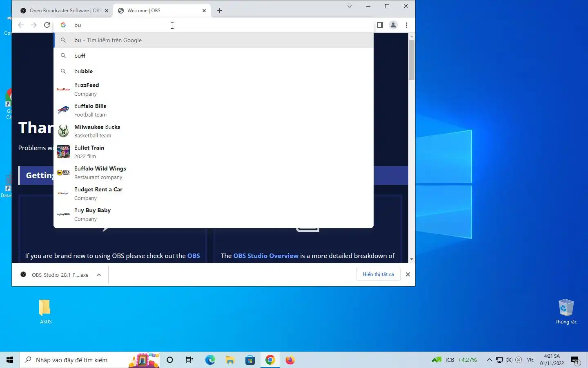
Task: Open clock showing 4:21 SA
Action: (x=552, y=360)
